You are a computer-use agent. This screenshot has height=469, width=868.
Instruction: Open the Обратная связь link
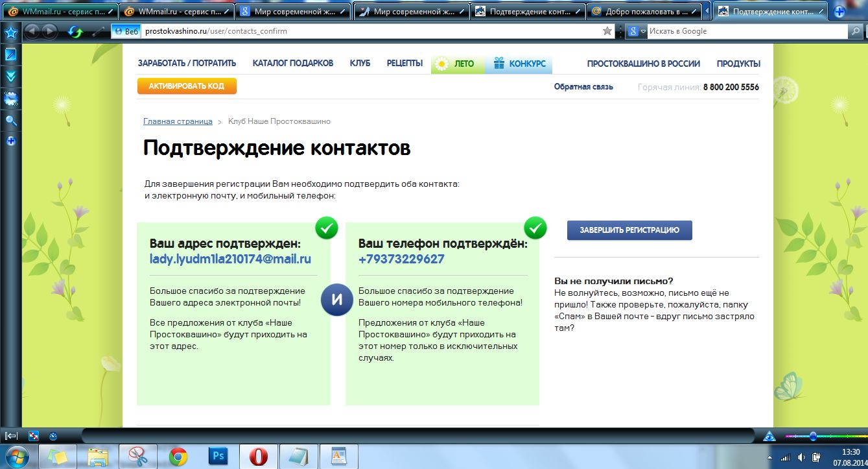click(x=583, y=87)
